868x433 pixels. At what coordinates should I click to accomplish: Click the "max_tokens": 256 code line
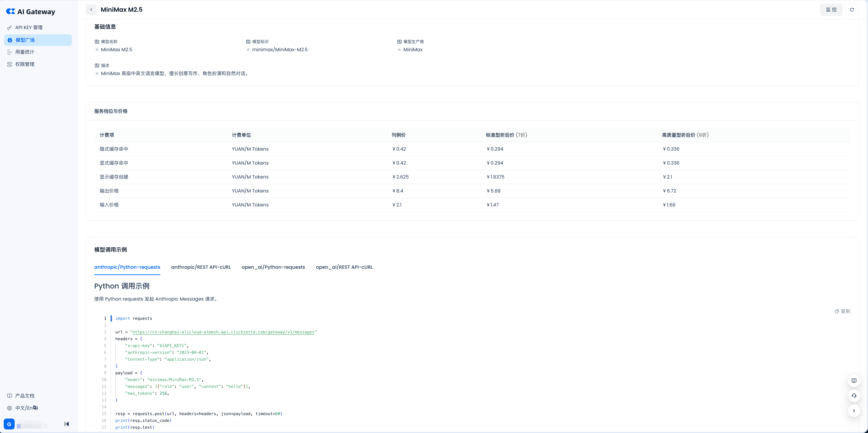(x=147, y=394)
